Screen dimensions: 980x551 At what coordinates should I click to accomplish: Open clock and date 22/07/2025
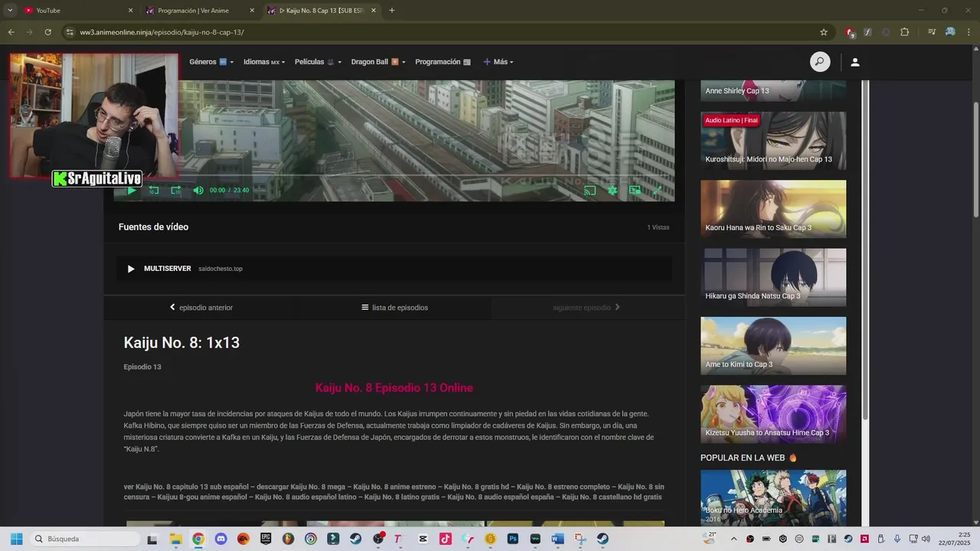[x=956, y=539]
